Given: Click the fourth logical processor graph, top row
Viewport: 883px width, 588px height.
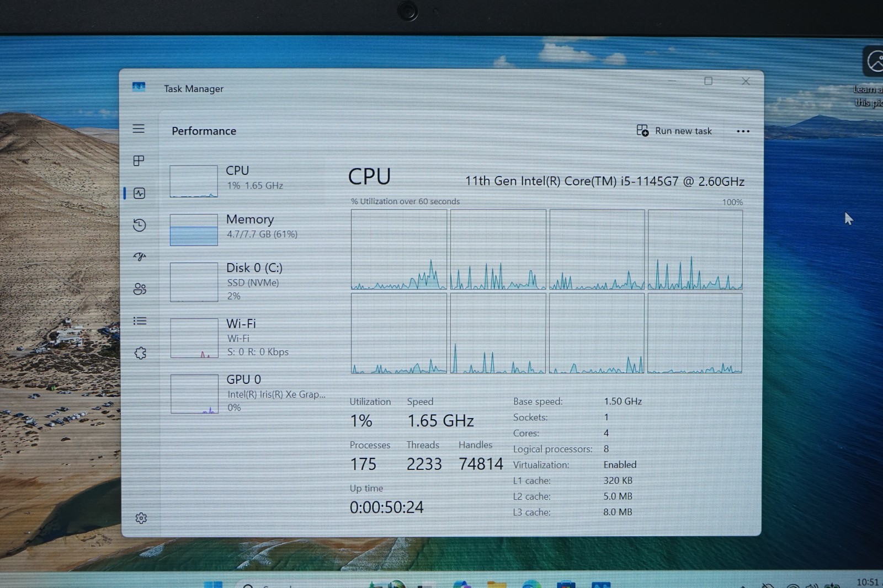Looking at the screenshot, I should click(695, 249).
